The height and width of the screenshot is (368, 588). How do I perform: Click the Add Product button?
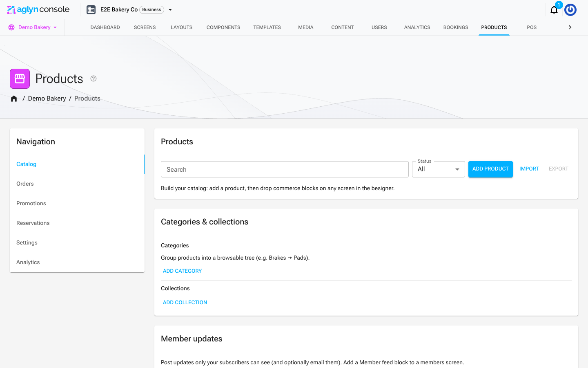pos(490,169)
